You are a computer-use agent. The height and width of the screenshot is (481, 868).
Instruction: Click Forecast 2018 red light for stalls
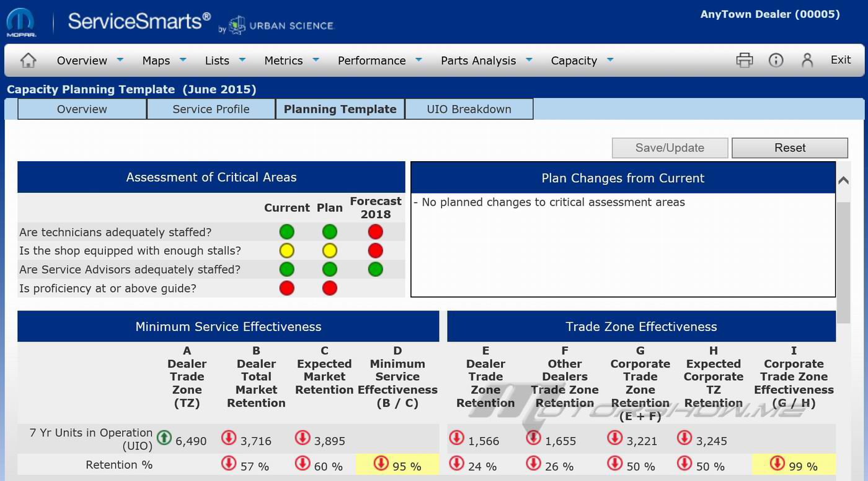tap(375, 250)
